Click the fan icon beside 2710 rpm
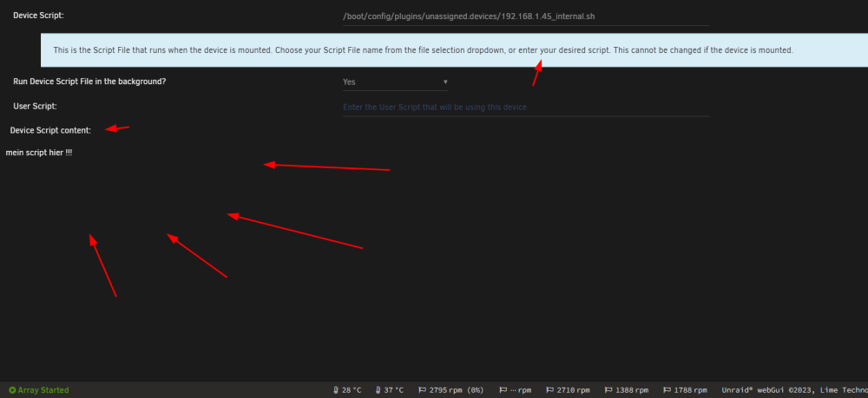This screenshot has height=398, width=868. [549, 390]
